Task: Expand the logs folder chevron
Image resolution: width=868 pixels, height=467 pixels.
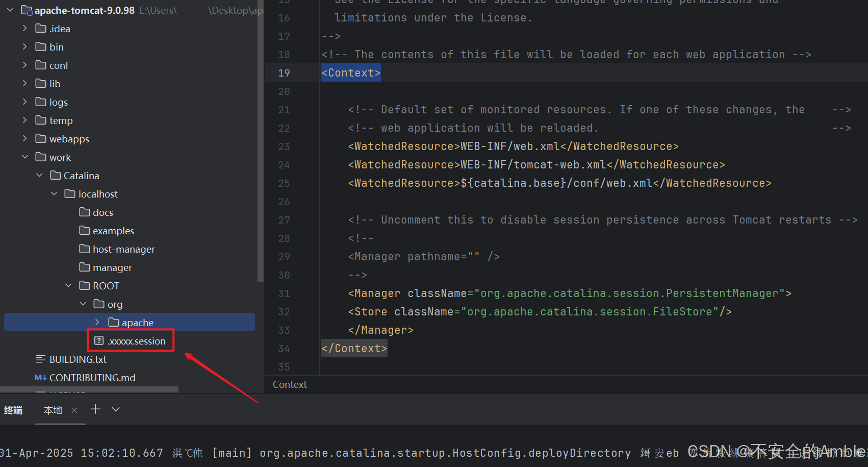Action: [x=24, y=102]
